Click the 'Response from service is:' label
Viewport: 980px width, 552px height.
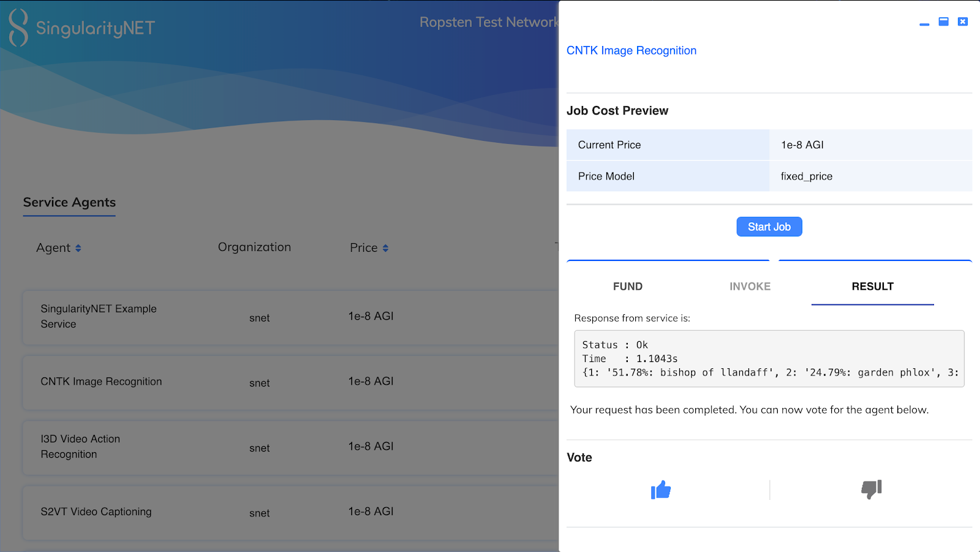(632, 319)
